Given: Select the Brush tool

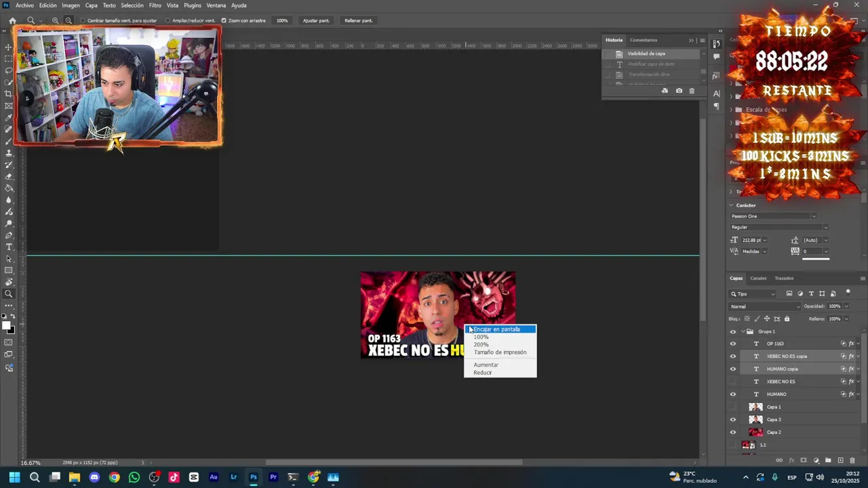Looking at the screenshot, I should [9, 141].
